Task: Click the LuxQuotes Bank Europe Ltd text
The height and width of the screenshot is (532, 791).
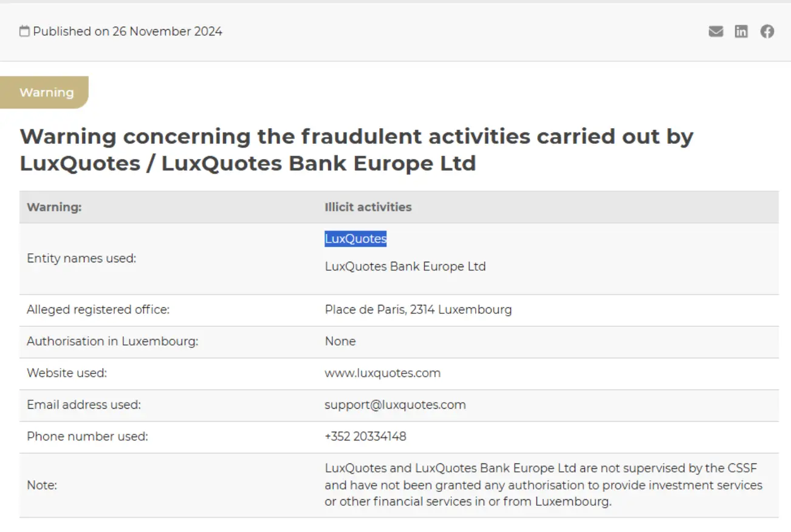Action: point(405,266)
